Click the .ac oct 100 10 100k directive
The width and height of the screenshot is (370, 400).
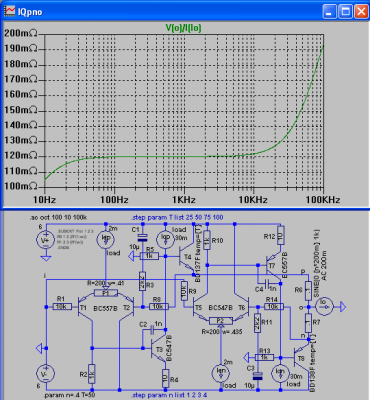click(x=59, y=218)
